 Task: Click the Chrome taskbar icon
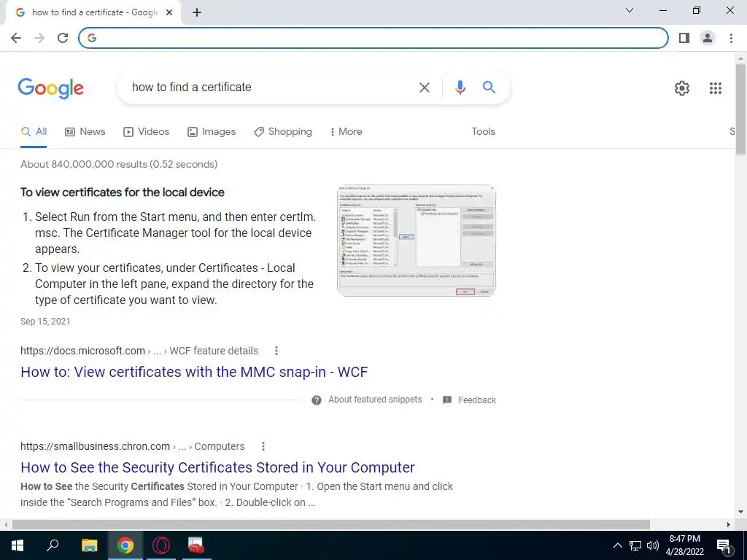coord(125,545)
